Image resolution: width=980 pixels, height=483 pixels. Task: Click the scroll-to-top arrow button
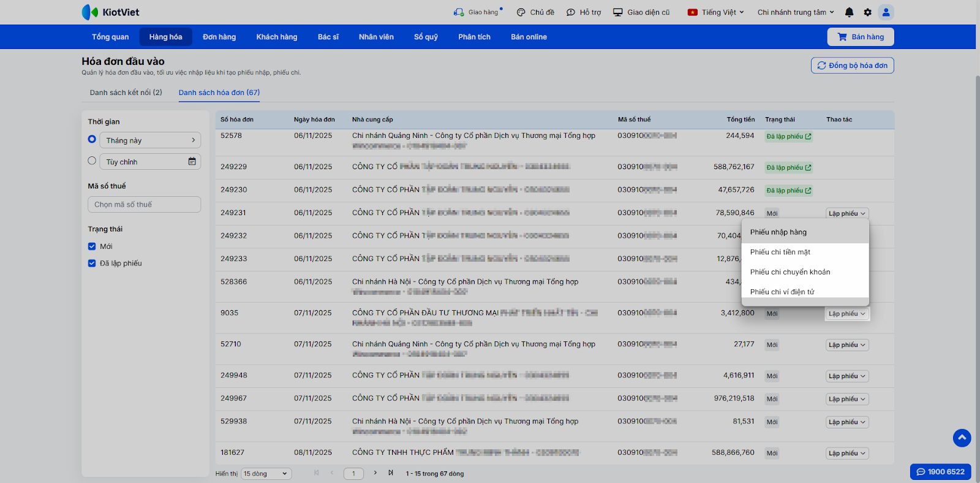point(962,438)
